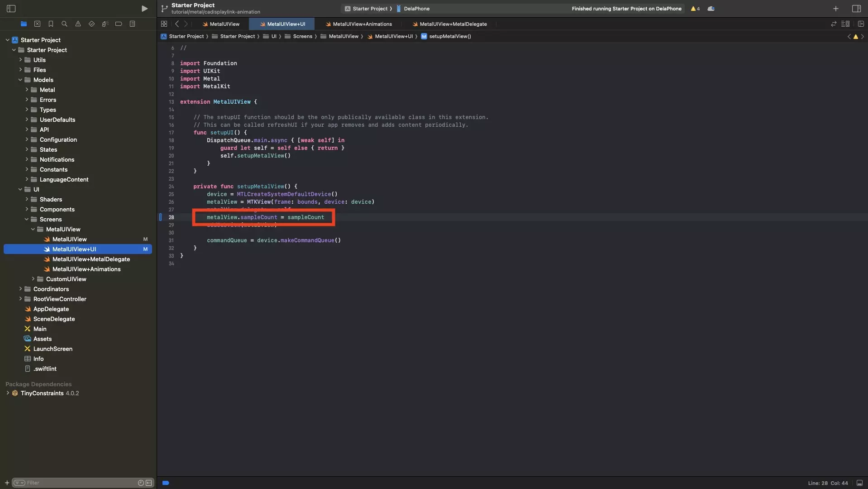Click the Finished running status text

pos(626,9)
